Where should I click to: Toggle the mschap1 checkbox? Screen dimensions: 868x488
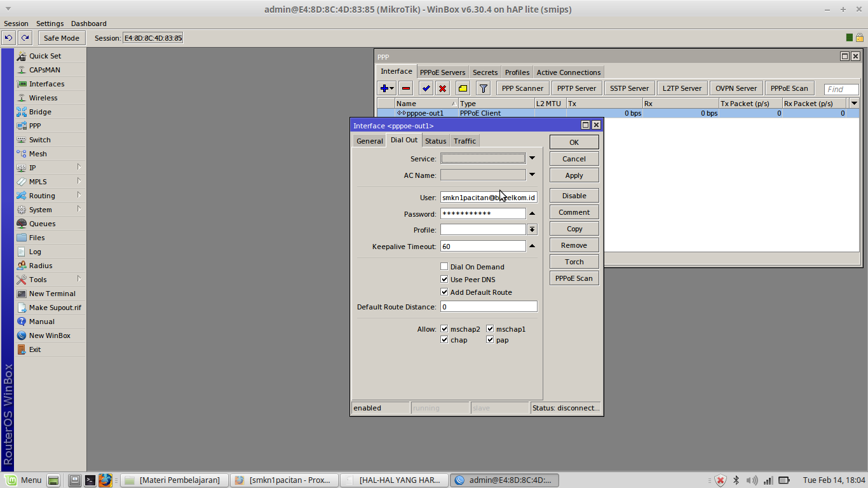[x=490, y=329]
